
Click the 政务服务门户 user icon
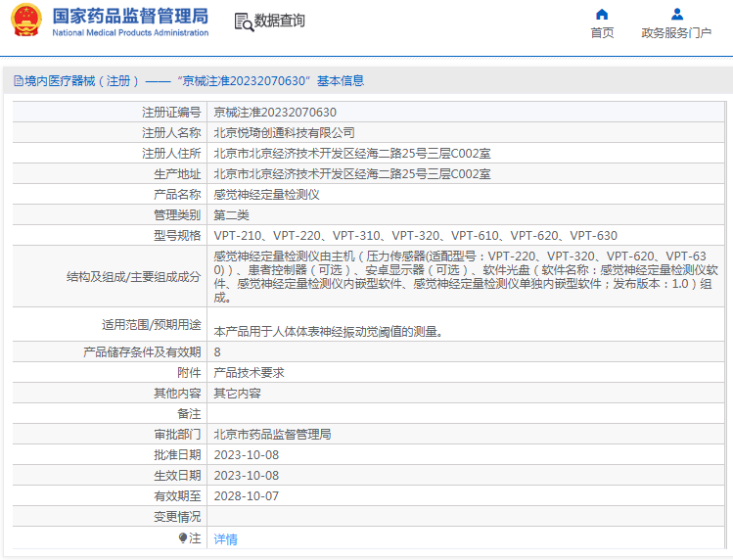677,15
